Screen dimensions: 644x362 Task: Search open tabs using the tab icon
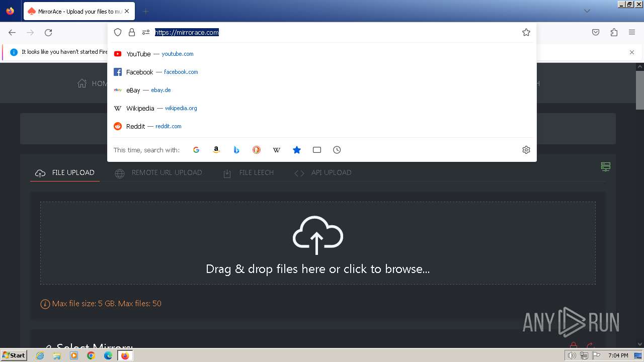point(317,150)
